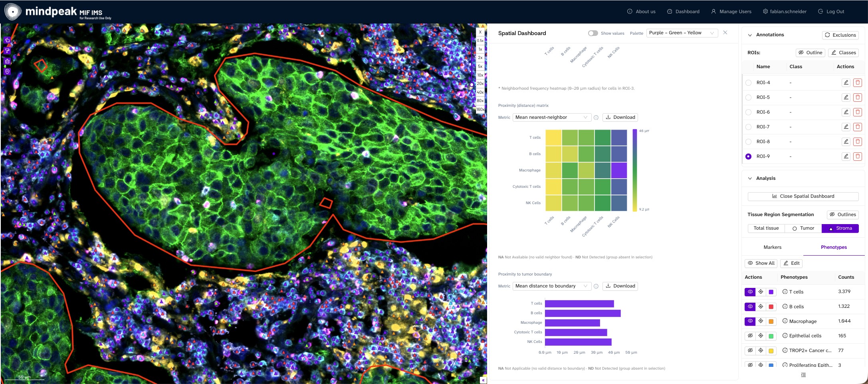Click the location pin tool icon
The width and height of the screenshot is (868, 384).
tap(7, 71)
